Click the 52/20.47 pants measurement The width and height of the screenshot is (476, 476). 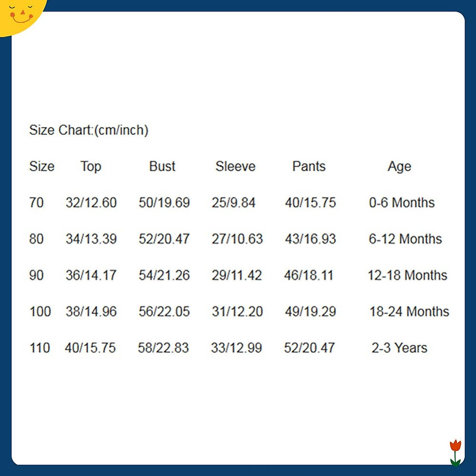(309, 348)
